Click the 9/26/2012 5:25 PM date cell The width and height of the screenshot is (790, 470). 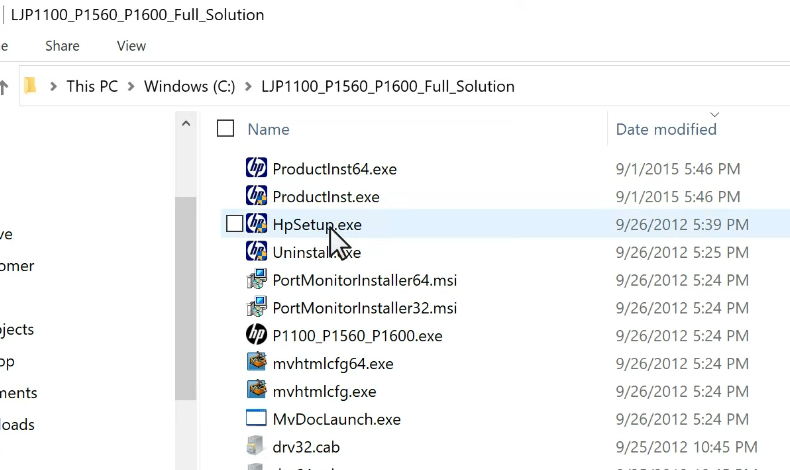click(682, 252)
